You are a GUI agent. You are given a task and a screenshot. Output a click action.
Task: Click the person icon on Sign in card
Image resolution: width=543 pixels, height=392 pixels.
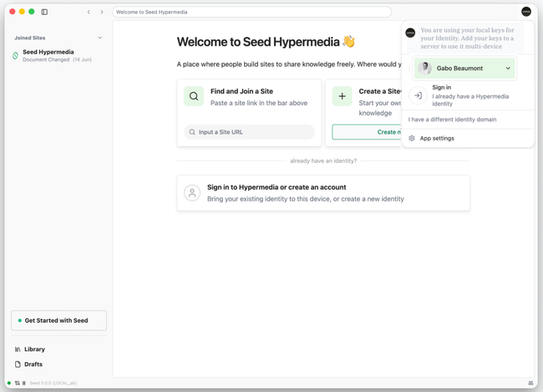(192, 193)
